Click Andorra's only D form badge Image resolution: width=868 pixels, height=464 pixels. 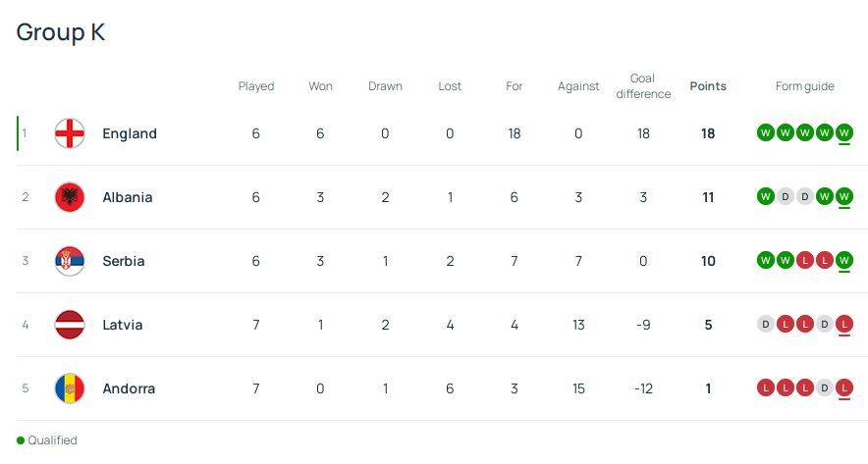(825, 388)
